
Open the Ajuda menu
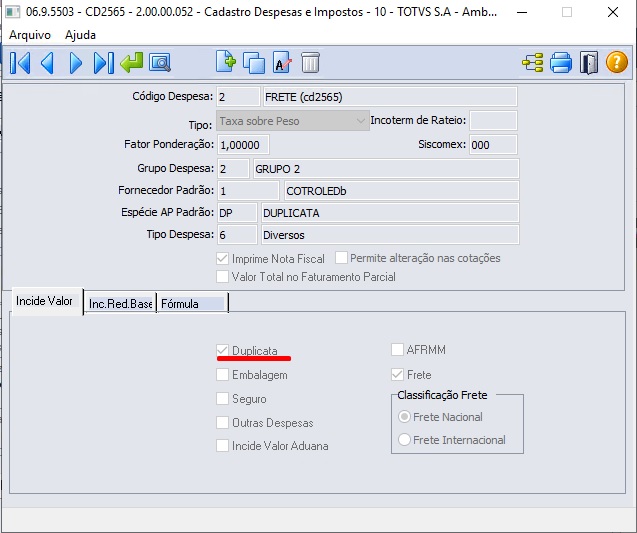[x=80, y=35]
